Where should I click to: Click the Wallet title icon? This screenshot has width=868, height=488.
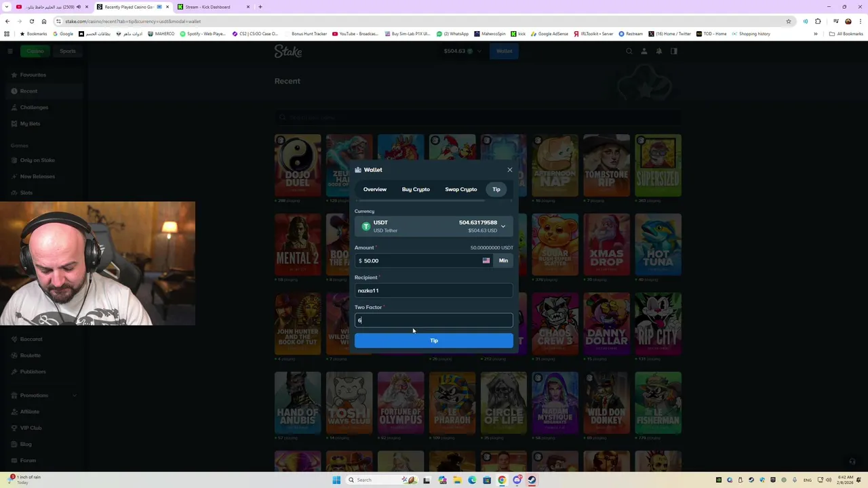tap(358, 169)
